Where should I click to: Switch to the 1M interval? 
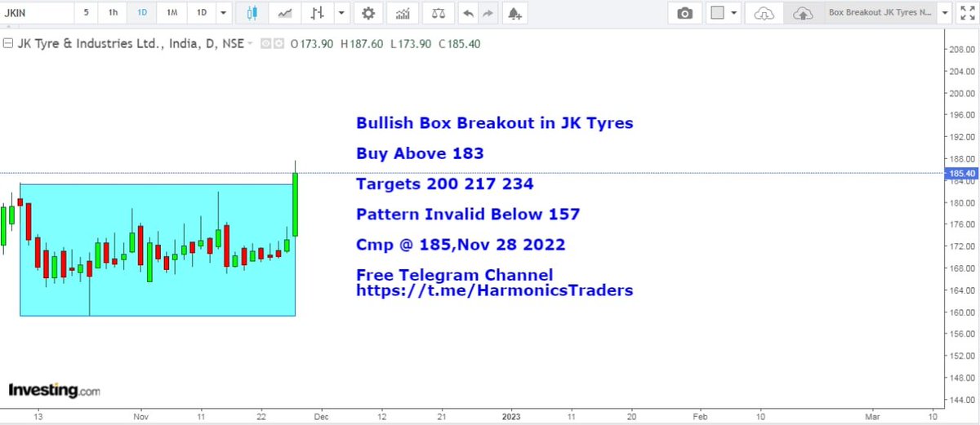click(x=171, y=13)
